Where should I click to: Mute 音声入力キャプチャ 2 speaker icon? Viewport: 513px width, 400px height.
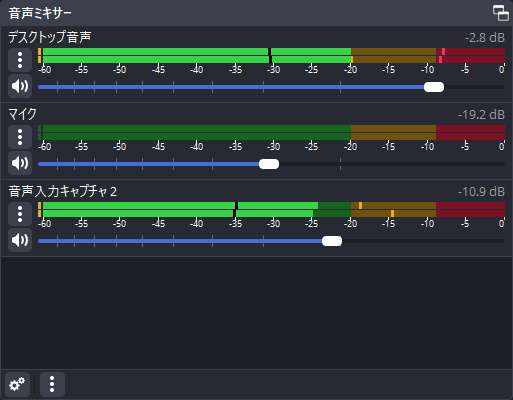20,240
